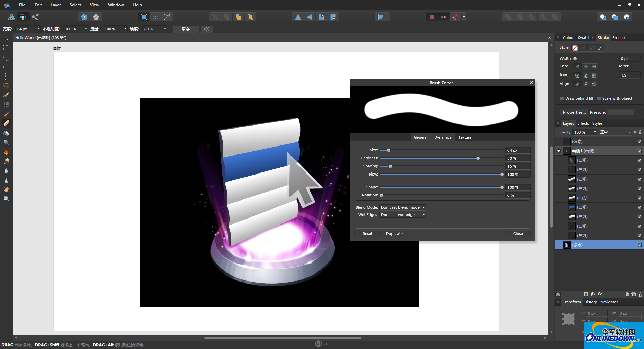
Task: Click the Spacing slider handle
Action: point(390,166)
